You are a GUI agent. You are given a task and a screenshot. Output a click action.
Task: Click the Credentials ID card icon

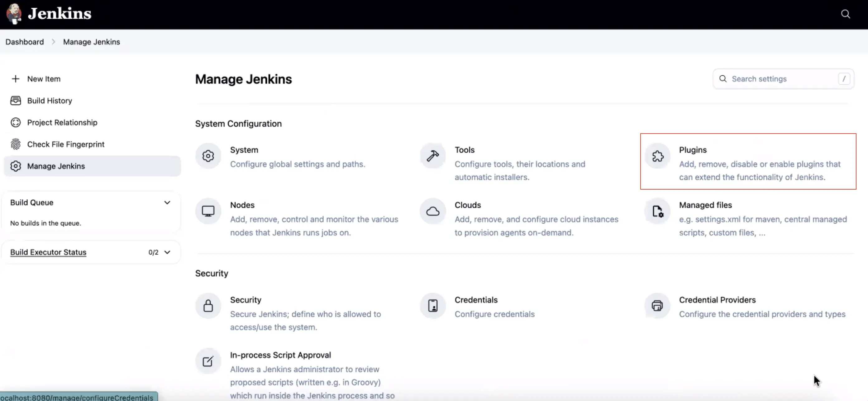433,306
